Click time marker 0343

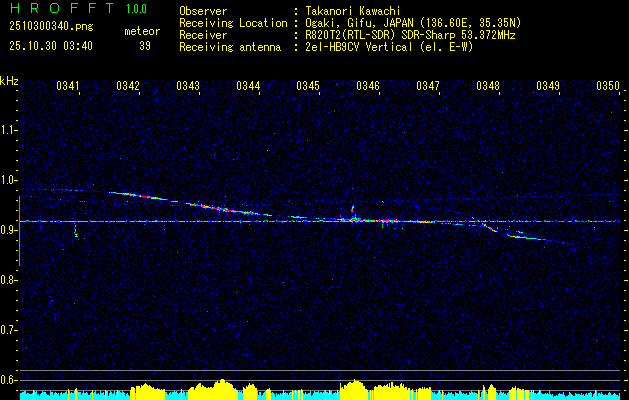(188, 85)
